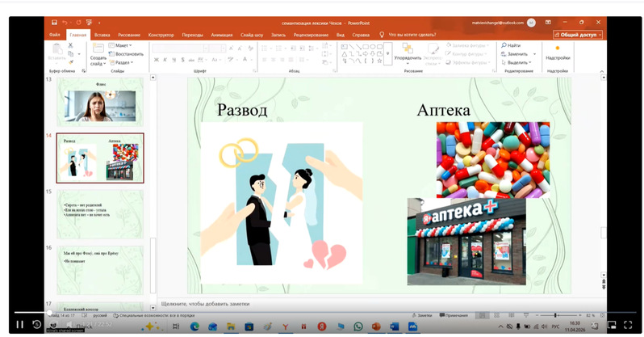Click Восстановить (Reset) slide button
The width and height of the screenshot is (644, 337).
[x=128, y=54]
